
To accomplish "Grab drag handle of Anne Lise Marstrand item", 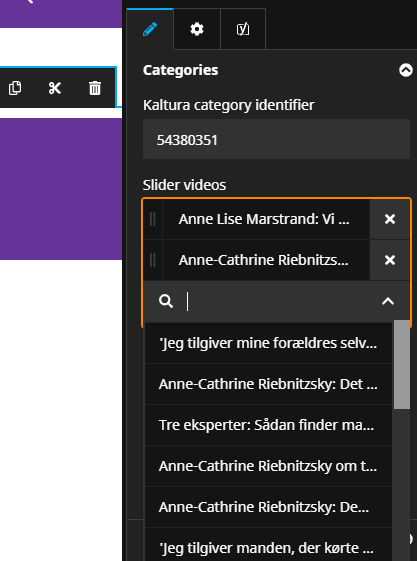I will tap(152, 219).
